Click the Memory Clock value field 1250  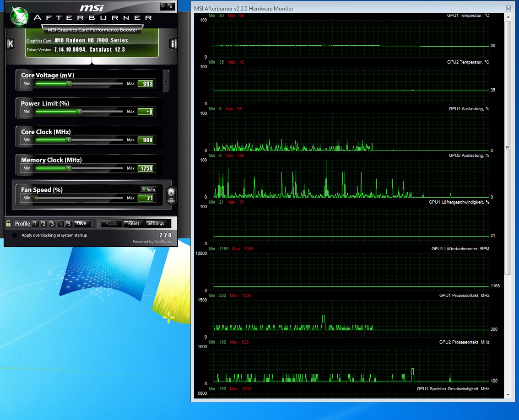click(x=146, y=168)
